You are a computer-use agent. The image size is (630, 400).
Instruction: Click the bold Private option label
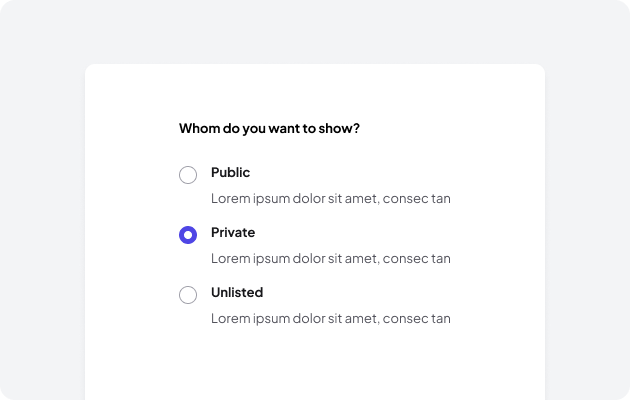coord(233,233)
